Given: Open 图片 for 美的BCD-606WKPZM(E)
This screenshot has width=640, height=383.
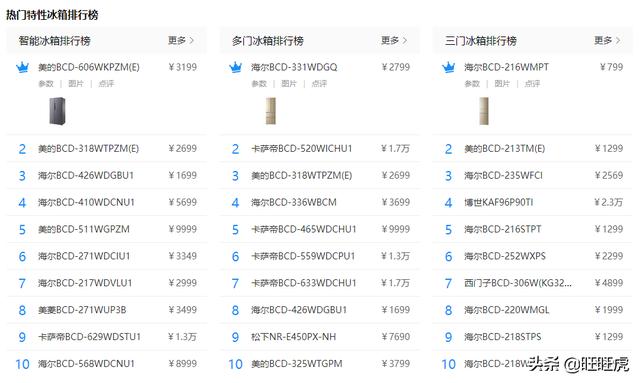Looking at the screenshot, I should pos(76,84).
